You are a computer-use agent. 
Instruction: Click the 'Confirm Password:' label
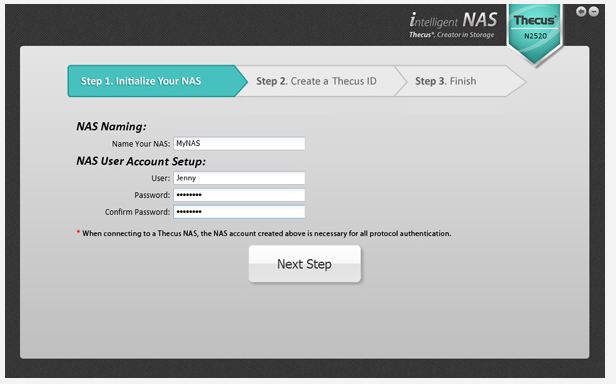(x=138, y=212)
